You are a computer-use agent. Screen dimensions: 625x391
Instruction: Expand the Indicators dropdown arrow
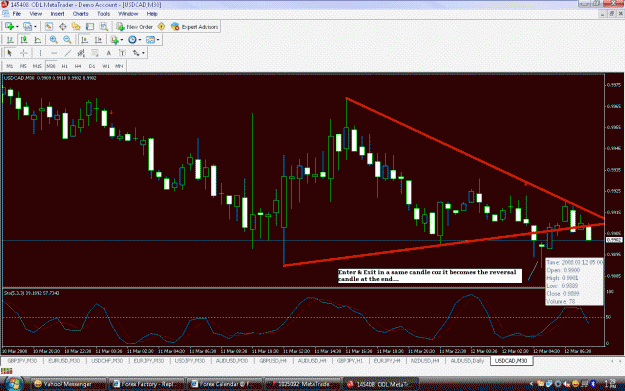[122, 40]
